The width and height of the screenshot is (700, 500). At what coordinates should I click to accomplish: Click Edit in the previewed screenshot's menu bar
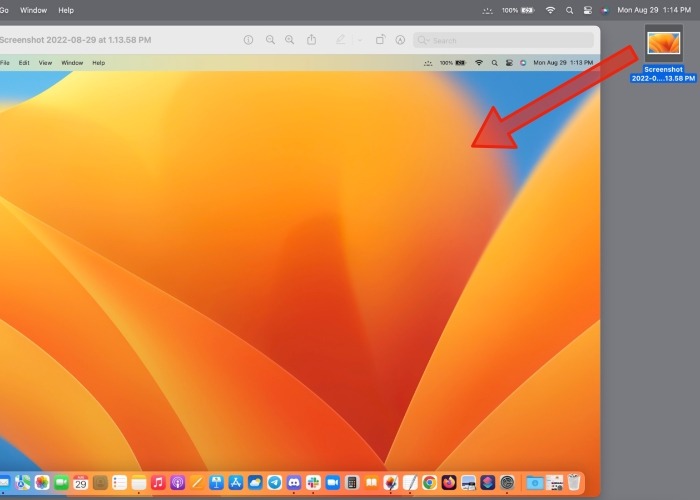point(24,62)
